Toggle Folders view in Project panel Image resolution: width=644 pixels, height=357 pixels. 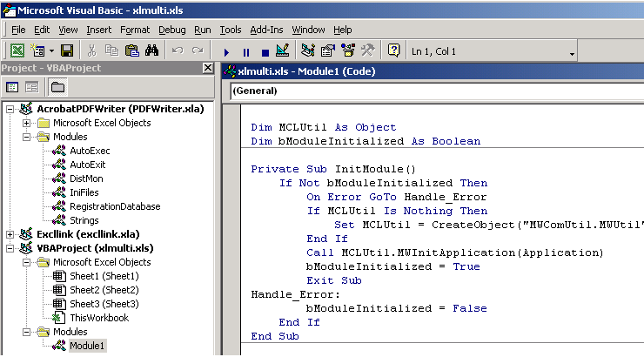[57, 87]
